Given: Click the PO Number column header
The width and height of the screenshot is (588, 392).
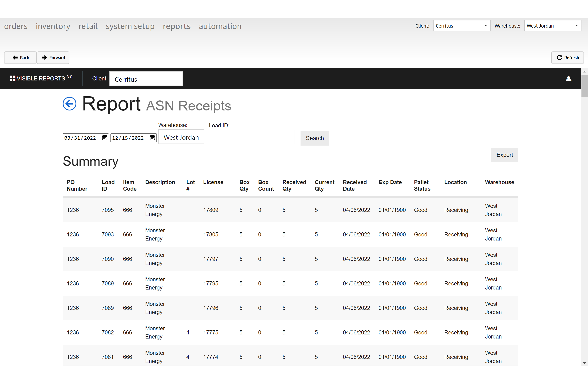Looking at the screenshot, I should tap(77, 186).
